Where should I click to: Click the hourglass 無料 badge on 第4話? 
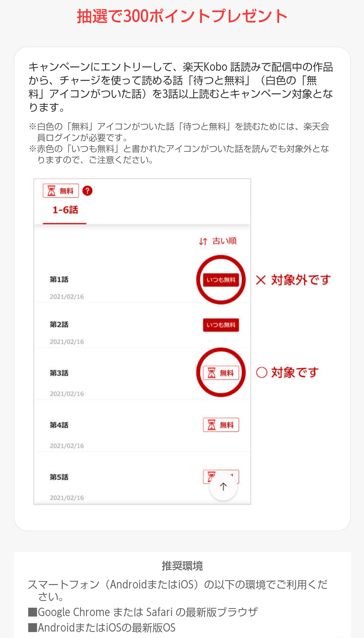click(x=221, y=425)
